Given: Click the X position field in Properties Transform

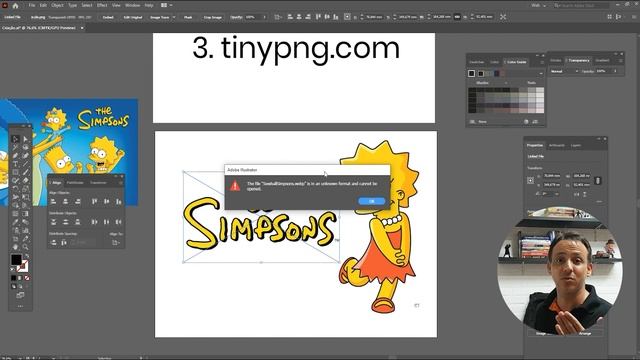Looking at the screenshot, I should point(552,176).
